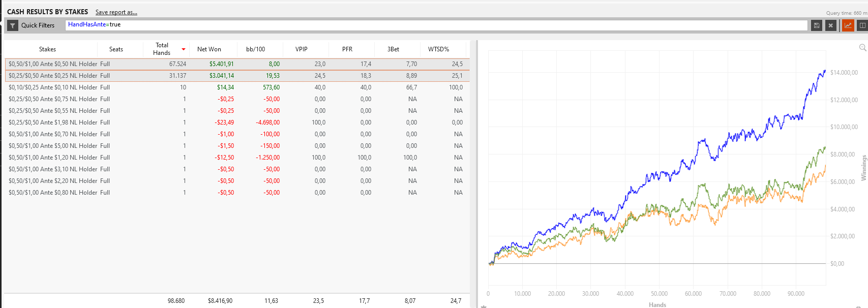Click the save filter floppy disk icon
The width and height of the screenshot is (868, 308).
(x=817, y=25)
